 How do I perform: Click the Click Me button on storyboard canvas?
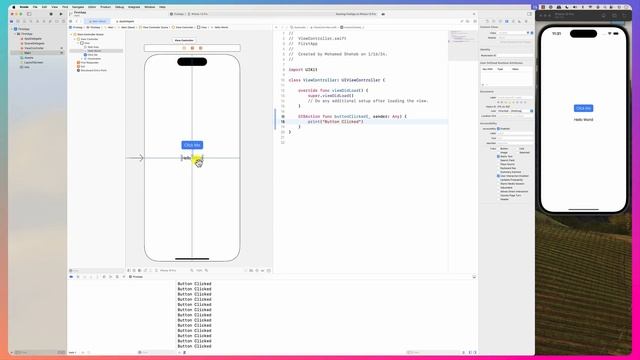coord(192,145)
